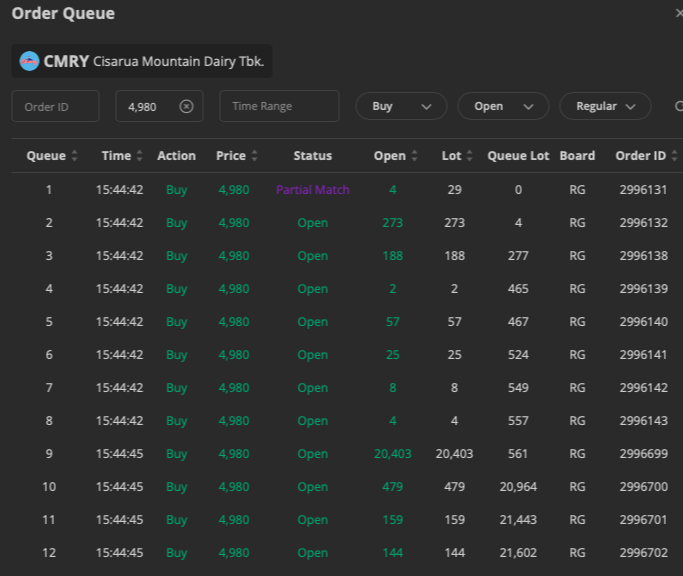The height and width of the screenshot is (576, 683).
Task: Click the Time Range input field
Action: point(279,106)
